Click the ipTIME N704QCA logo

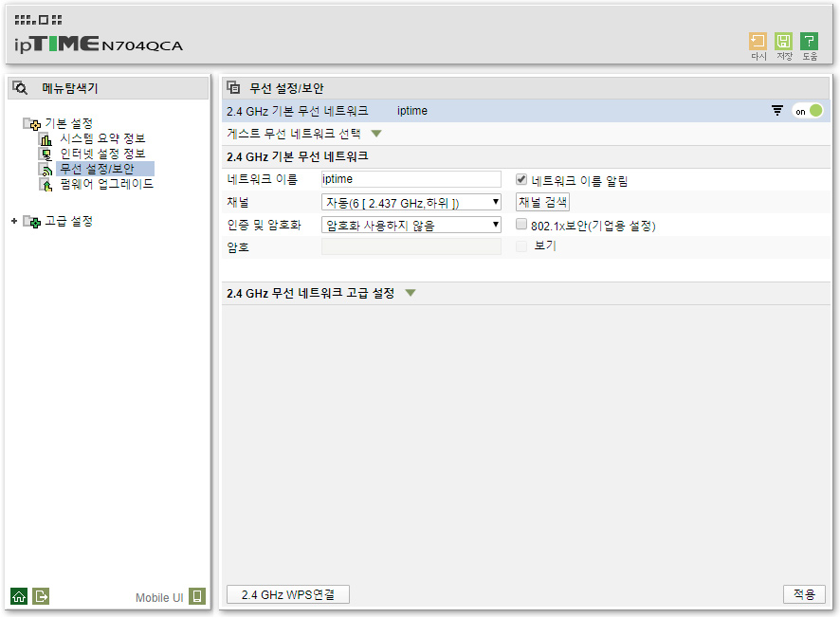(99, 45)
